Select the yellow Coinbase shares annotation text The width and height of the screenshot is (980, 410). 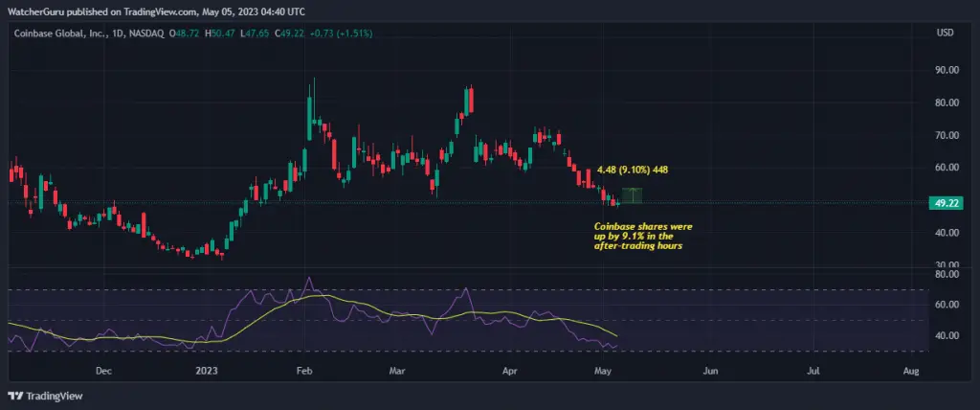coord(635,237)
